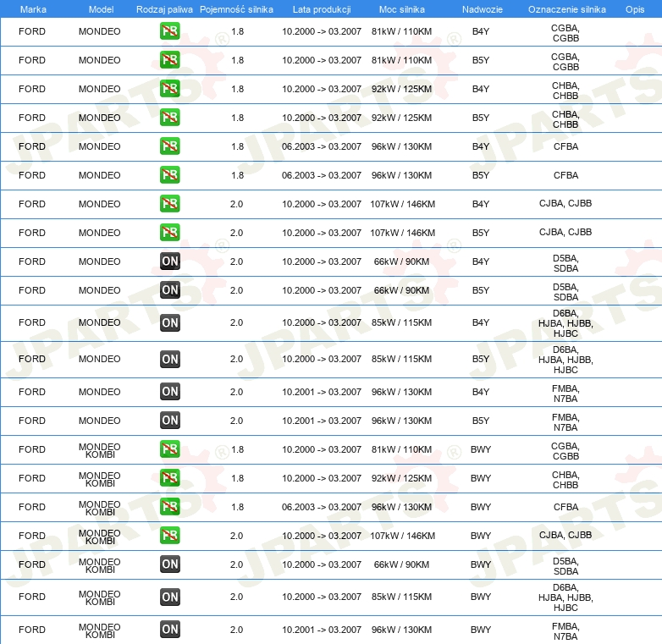This screenshot has height=644, width=662.
Task: Click 'MONDEO' model in the B5Y CFBA row
Action: click(100, 175)
